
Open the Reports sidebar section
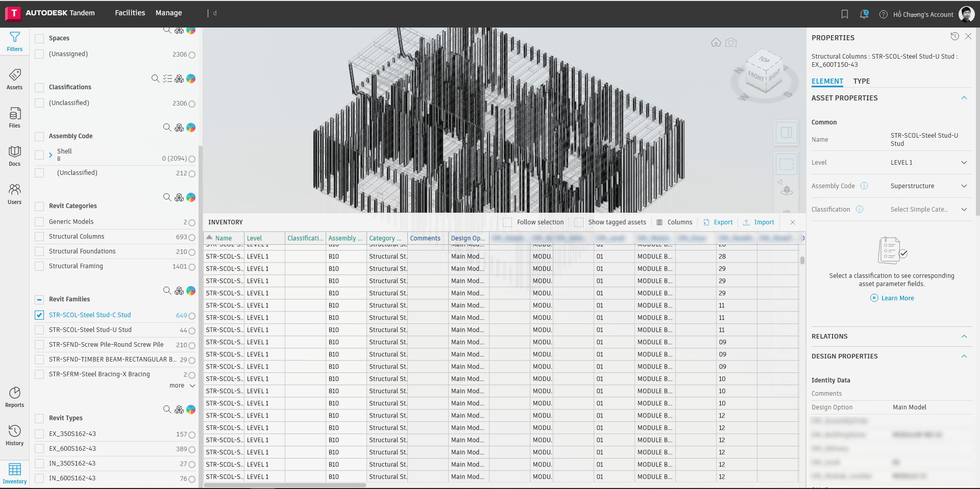click(x=14, y=397)
